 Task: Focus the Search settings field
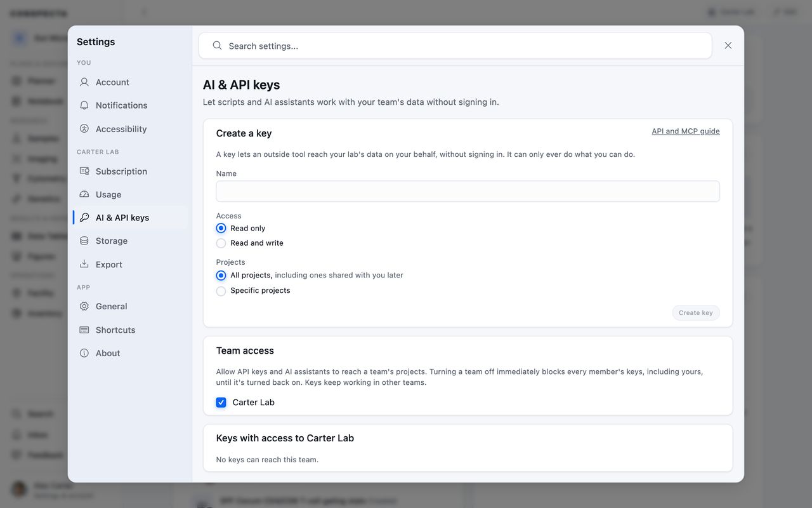pos(455,46)
